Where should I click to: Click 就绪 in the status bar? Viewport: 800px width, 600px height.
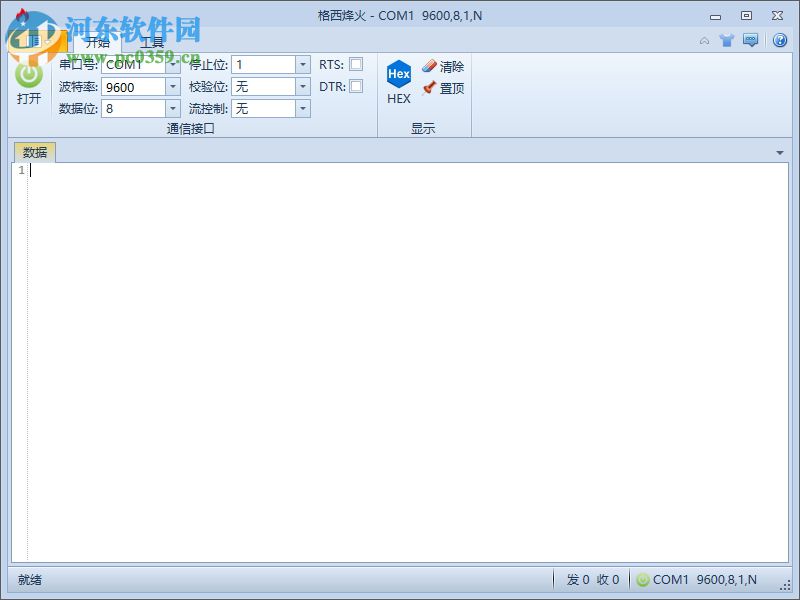pos(28,579)
